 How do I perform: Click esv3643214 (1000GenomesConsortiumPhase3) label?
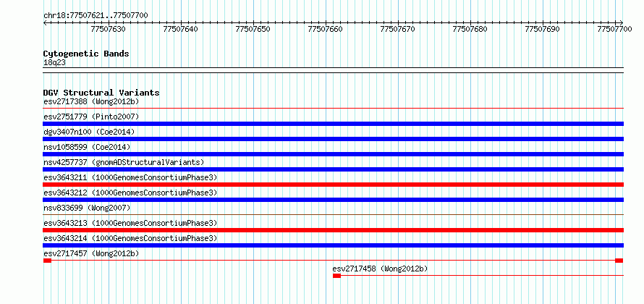click(130, 238)
